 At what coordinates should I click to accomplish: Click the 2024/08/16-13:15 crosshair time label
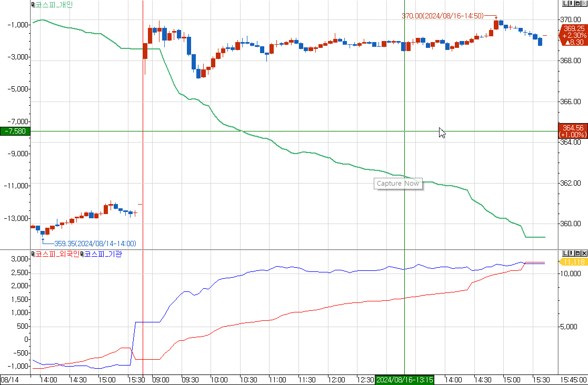404,379
